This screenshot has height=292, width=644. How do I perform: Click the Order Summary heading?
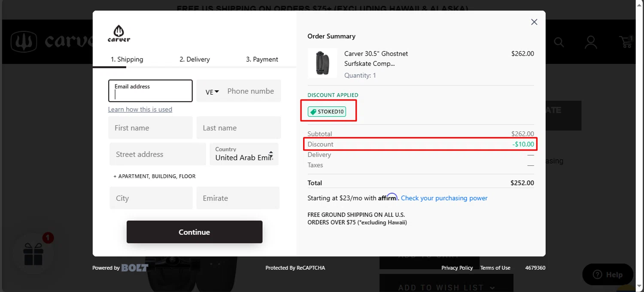click(331, 36)
